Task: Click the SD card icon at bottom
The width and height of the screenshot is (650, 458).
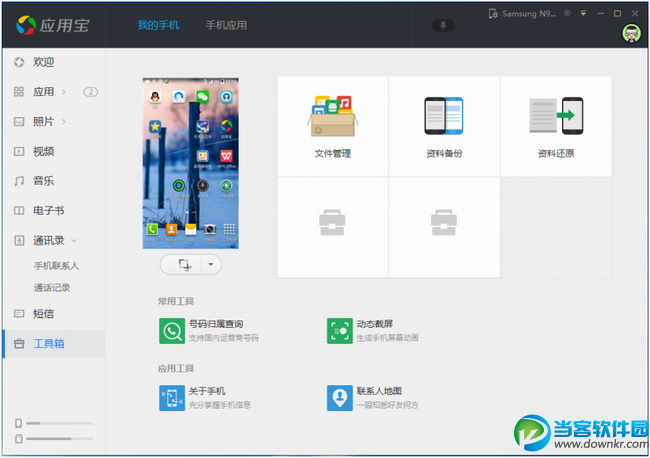Action: 18,439
